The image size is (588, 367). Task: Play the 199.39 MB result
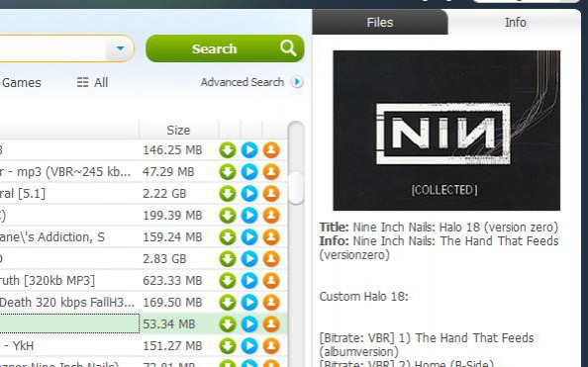click(x=249, y=216)
